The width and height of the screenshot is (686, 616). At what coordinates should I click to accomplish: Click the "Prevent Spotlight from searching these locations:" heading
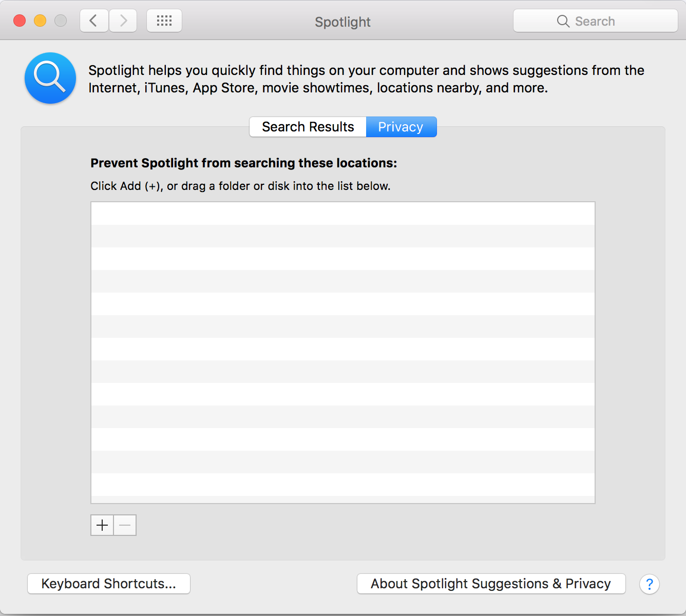pos(244,163)
